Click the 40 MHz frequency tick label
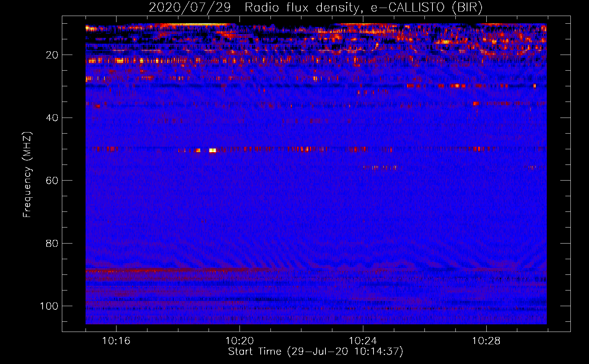This screenshot has width=589, height=364. tap(52, 118)
